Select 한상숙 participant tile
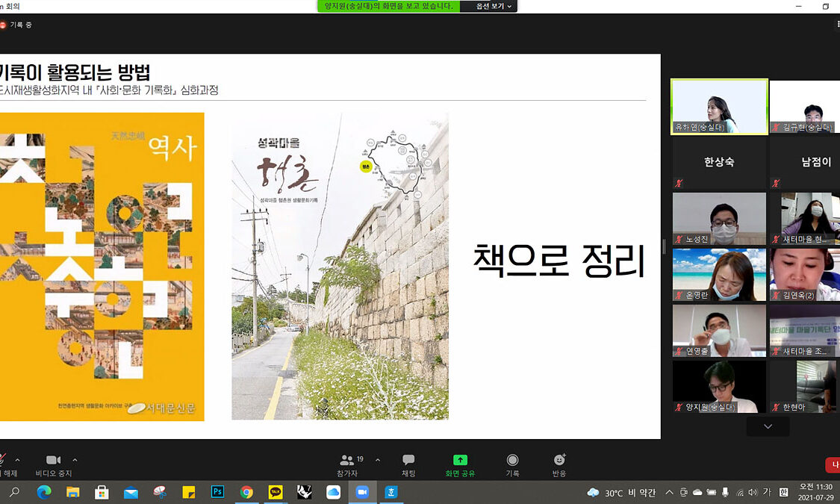The image size is (840, 504). [719, 162]
